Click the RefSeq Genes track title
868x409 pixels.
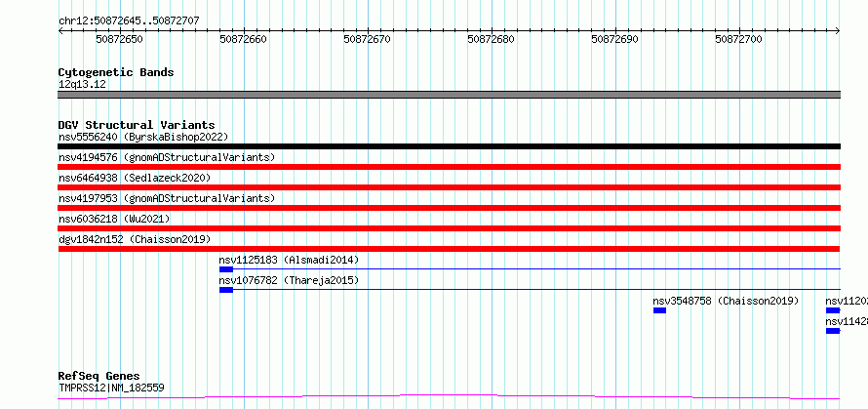coord(99,376)
